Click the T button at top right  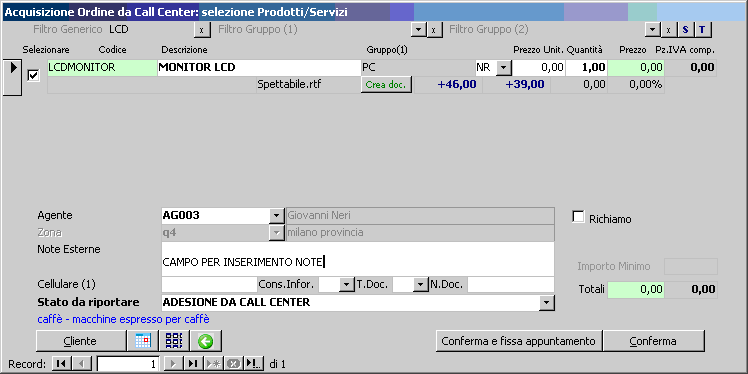pos(702,30)
